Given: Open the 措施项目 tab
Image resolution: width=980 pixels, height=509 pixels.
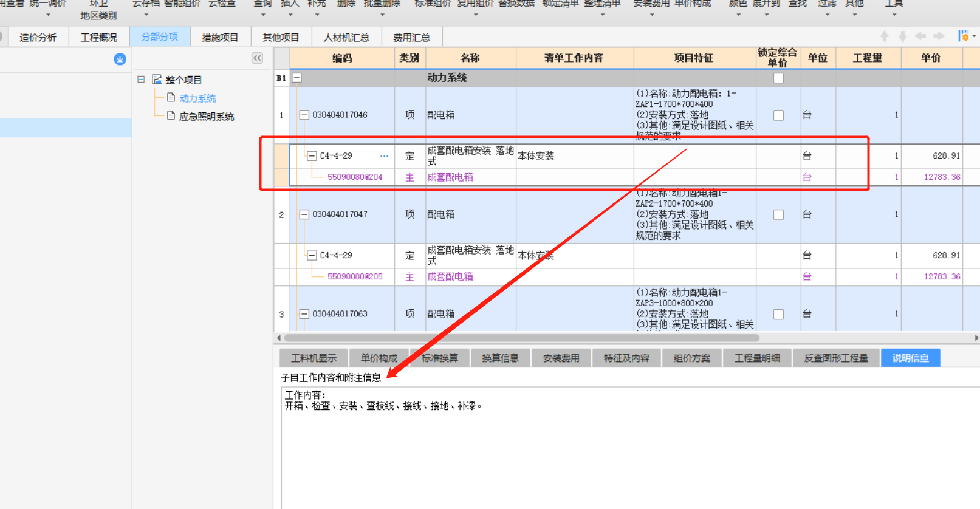Looking at the screenshot, I should pos(220,37).
